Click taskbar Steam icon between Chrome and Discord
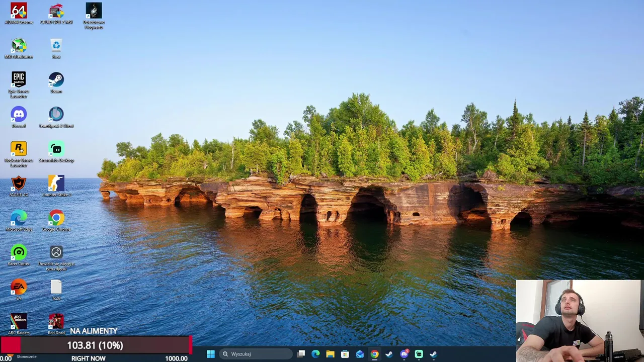Viewport: 644px width, 362px height. point(389,354)
